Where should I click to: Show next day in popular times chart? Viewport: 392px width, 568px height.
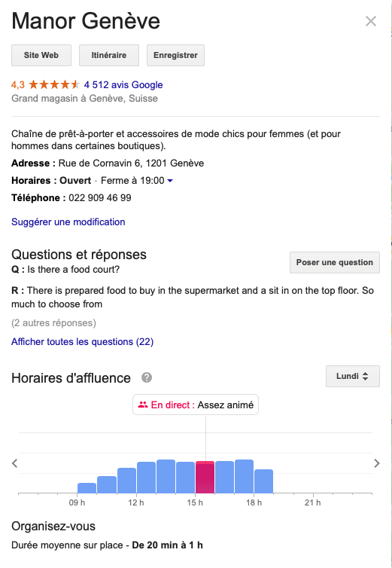pos(377,463)
